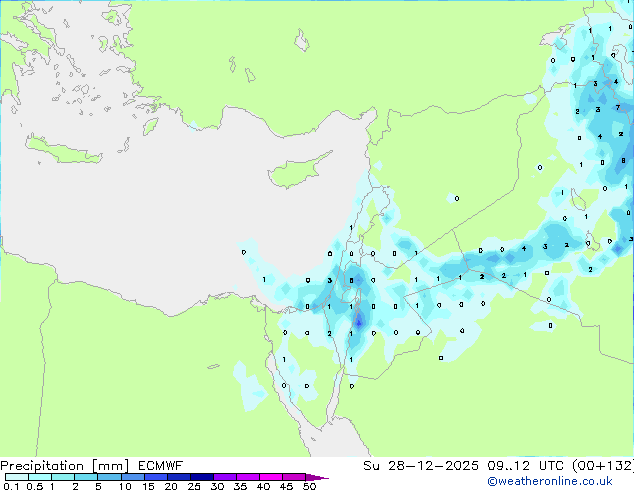
Task: Click the 'Precipitation [mm]' title text
Action: point(65,466)
